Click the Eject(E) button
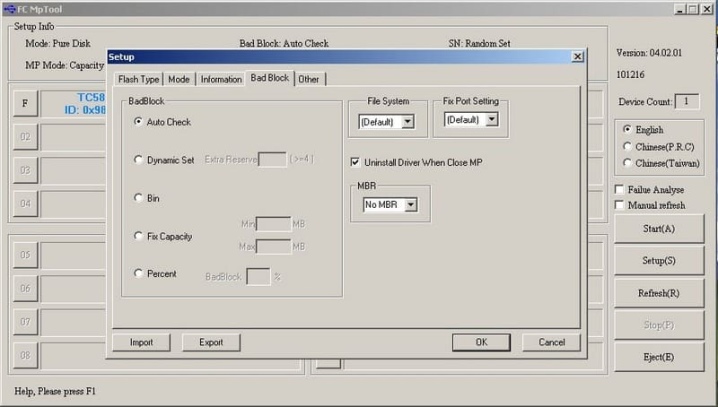The width and height of the screenshot is (718, 407). point(658,357)
